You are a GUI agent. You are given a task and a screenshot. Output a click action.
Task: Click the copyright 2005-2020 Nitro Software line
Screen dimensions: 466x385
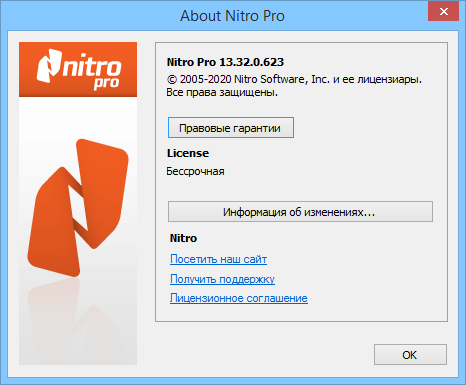click(294, 79)
